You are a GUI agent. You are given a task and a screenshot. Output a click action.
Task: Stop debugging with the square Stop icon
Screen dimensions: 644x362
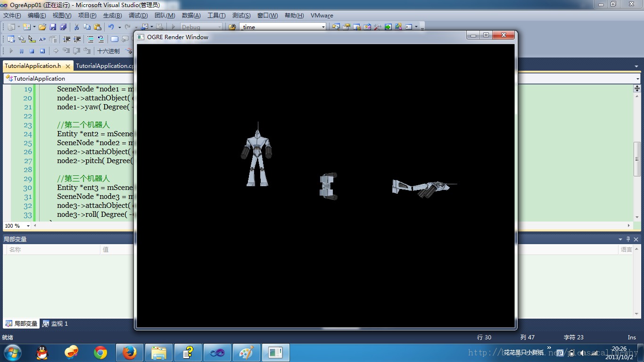coord(32,51)
